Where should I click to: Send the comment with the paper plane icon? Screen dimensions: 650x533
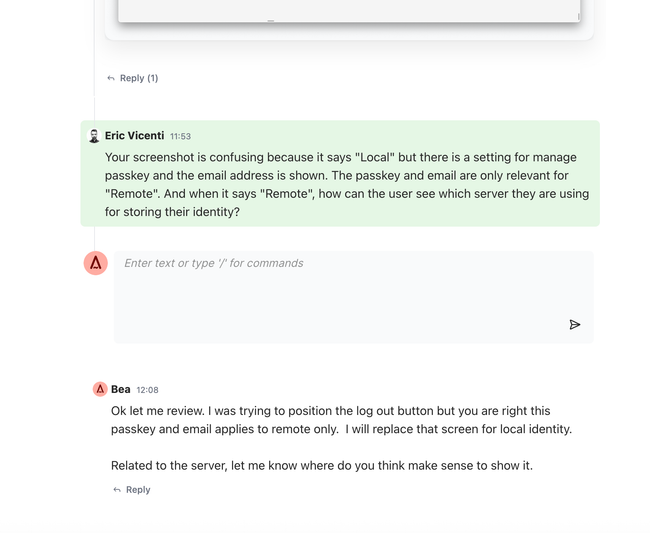click(575, 325)
